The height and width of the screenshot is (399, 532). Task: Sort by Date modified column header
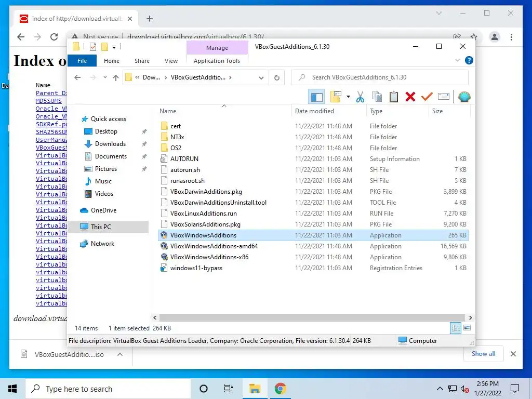(329, 111)
